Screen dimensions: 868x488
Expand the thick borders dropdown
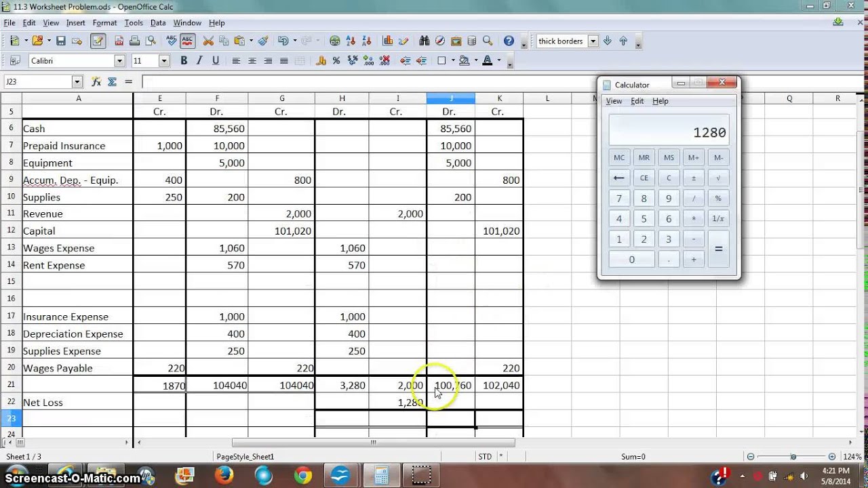pos(593,41)
